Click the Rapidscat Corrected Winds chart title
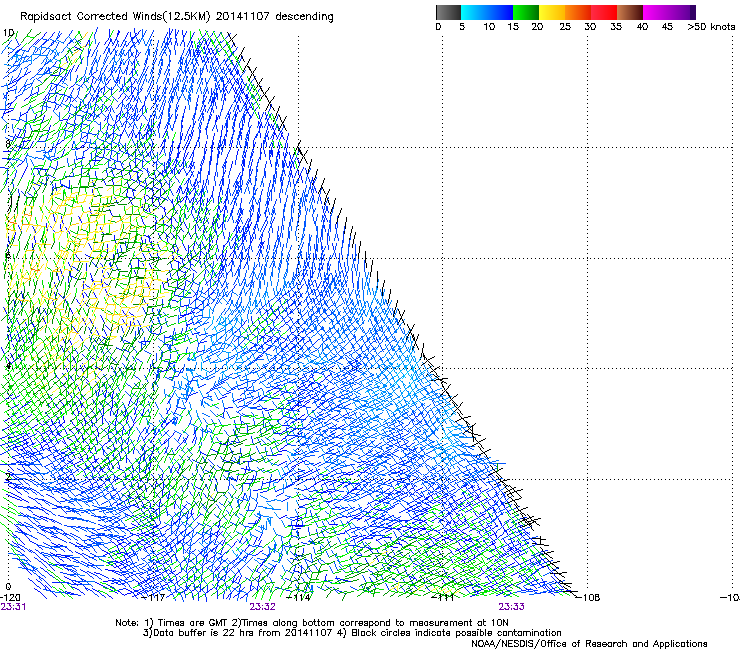This screenshot has width=740, height=650. click(177, 17)
